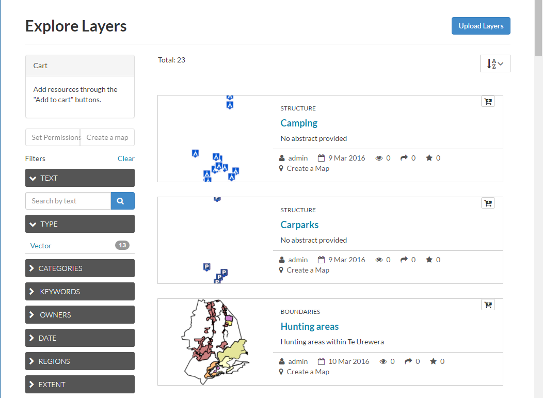The height and width of the screenshot is (398, 543).
Task: Click Create a map button in sidebar
Action: coord(107,138)
